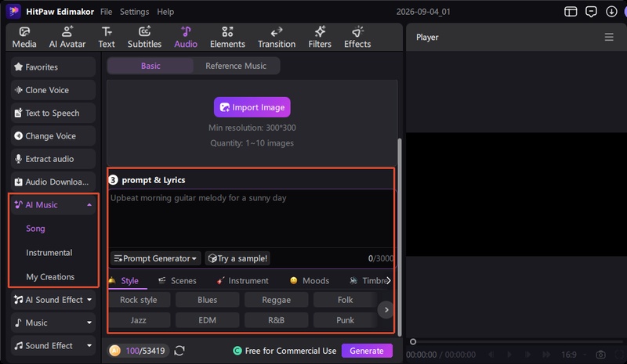Toggle the Rock style tag

(x=139, y=300)
